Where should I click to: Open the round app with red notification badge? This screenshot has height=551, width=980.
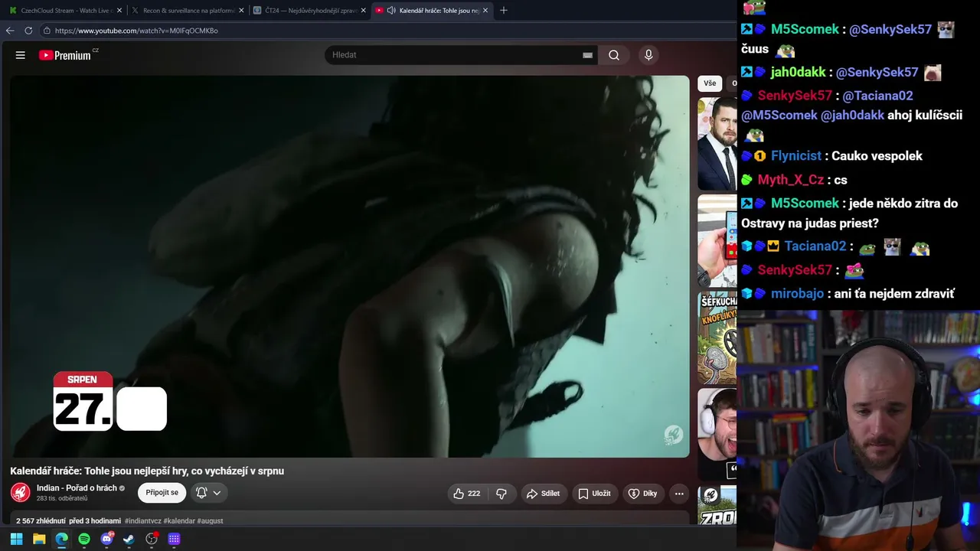pyautogui.click(x=152, y=539)
